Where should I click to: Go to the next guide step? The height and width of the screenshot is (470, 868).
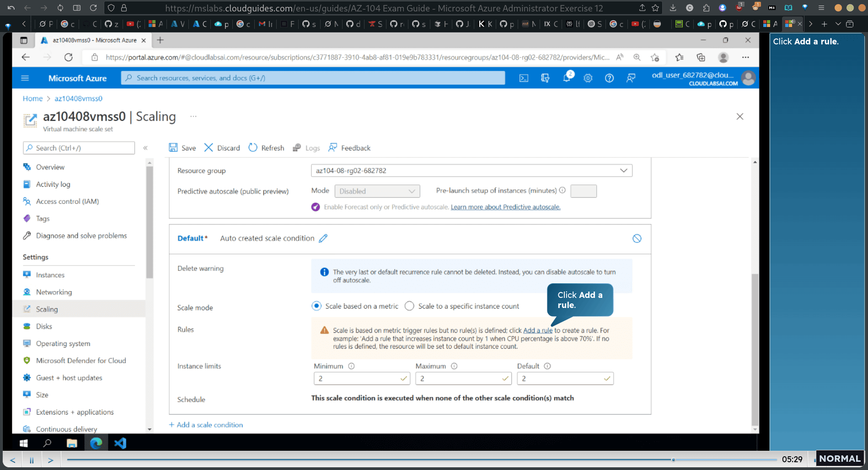51,460
